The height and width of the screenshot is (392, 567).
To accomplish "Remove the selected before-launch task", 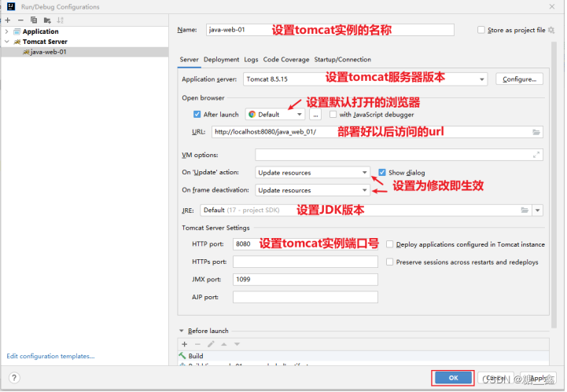I will point(197,344).
